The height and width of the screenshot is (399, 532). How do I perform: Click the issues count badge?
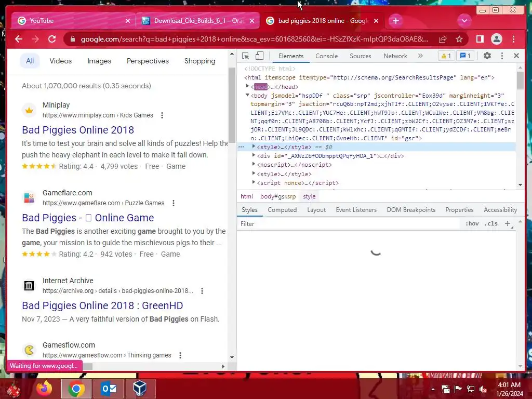pos(465,56)
